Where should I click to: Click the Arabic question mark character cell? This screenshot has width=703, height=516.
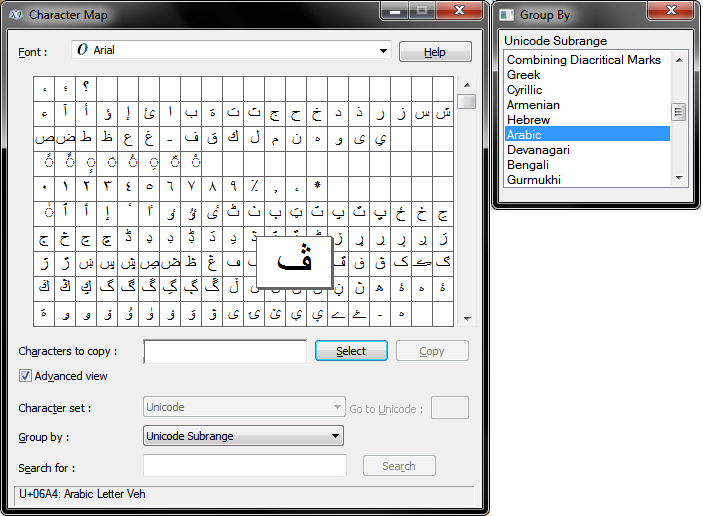[86, 88]
